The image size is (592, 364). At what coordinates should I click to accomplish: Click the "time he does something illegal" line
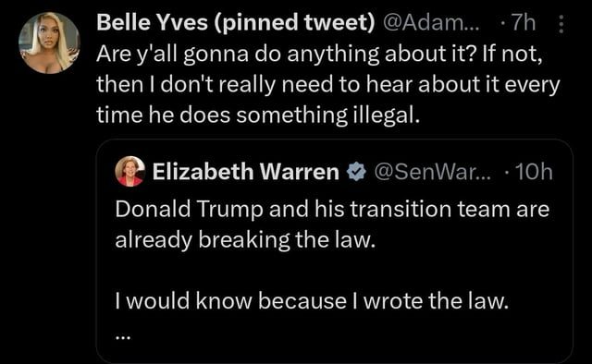click(x=258, y=115)
